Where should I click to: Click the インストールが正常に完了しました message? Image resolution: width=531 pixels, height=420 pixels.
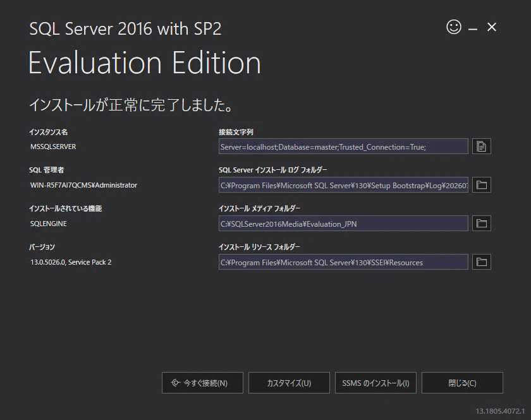tap(131, 105)
